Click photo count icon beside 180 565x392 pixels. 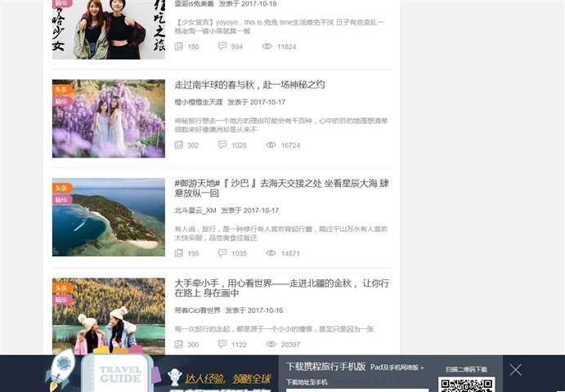click(178, 47)
